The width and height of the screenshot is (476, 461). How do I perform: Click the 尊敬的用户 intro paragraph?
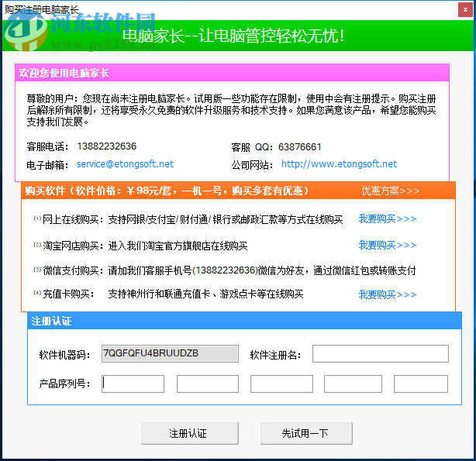click(x=231, y=110)
